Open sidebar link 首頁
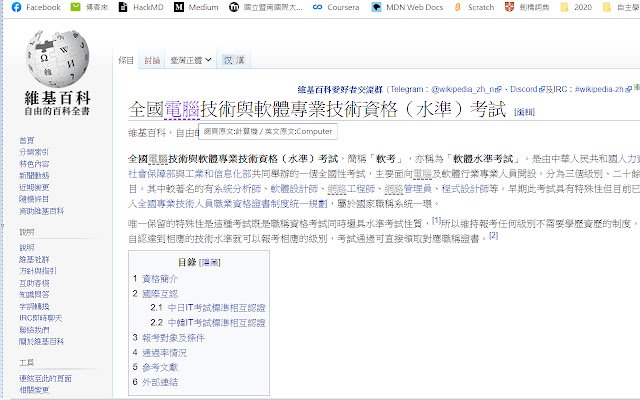The height and width of the screenshot is (400, 640). click(27, 140)
